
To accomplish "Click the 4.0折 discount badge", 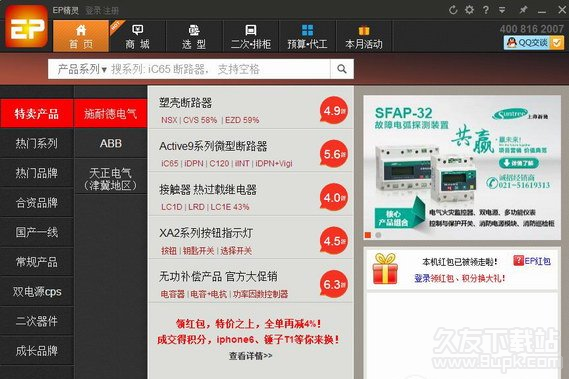I will tap(334, 197).
